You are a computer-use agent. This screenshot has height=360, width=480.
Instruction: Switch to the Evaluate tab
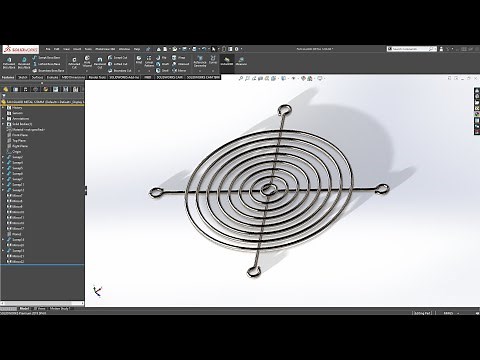pos(52,77)
